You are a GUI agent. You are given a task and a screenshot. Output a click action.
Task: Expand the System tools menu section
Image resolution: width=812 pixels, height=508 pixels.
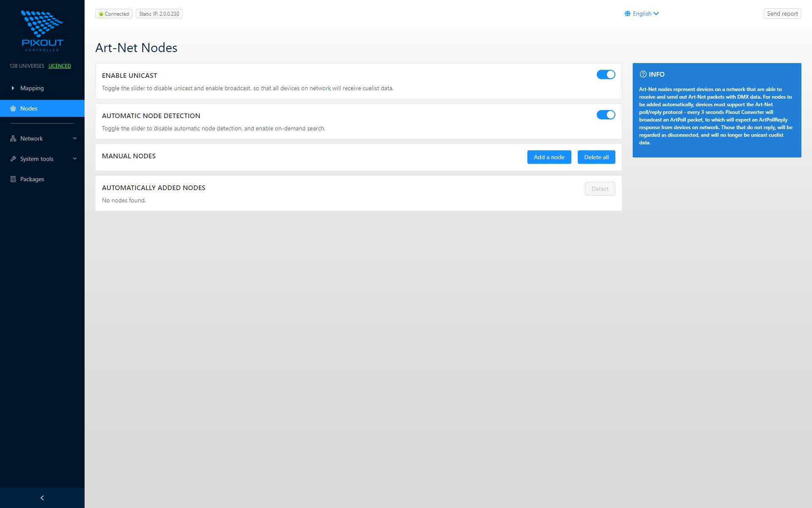click(42, 158)
